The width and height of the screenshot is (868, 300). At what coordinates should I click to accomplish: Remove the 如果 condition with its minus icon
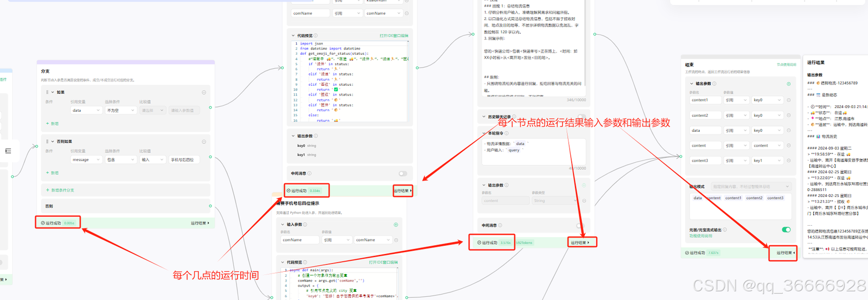click(204, 92)
